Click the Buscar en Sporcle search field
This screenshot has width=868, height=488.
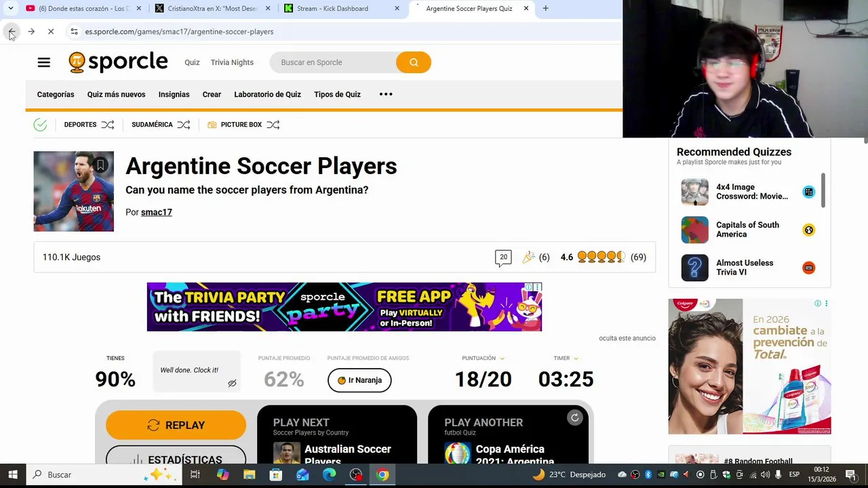(332, 62)
